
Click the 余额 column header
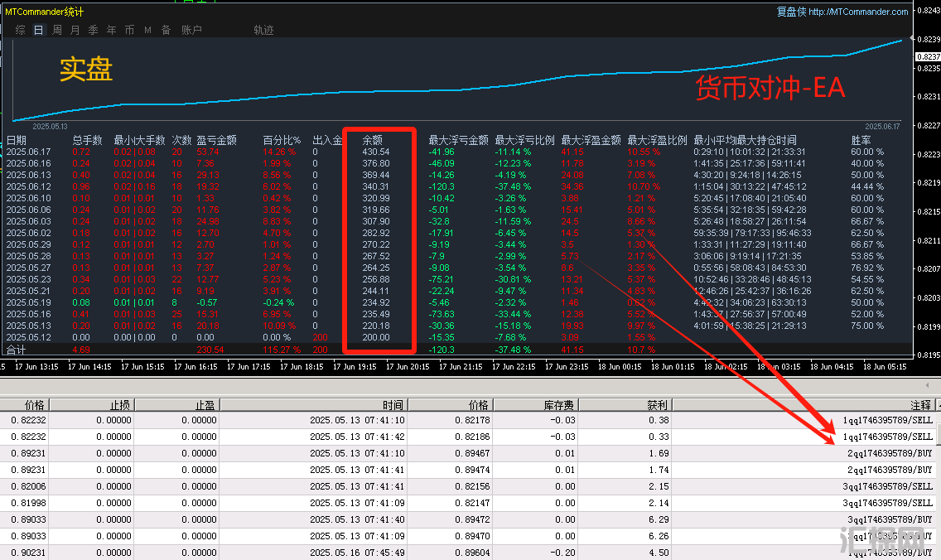tap(373, 140)
